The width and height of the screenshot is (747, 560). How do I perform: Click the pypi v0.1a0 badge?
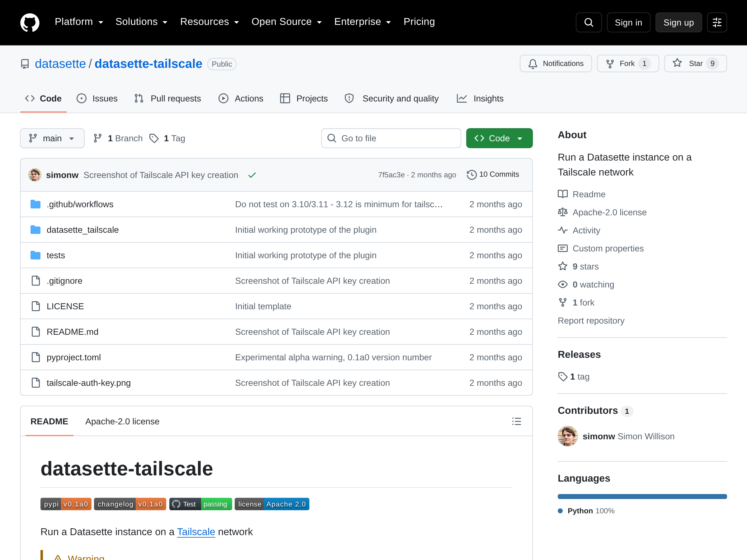pyautogui.click(x=66, y=504)
